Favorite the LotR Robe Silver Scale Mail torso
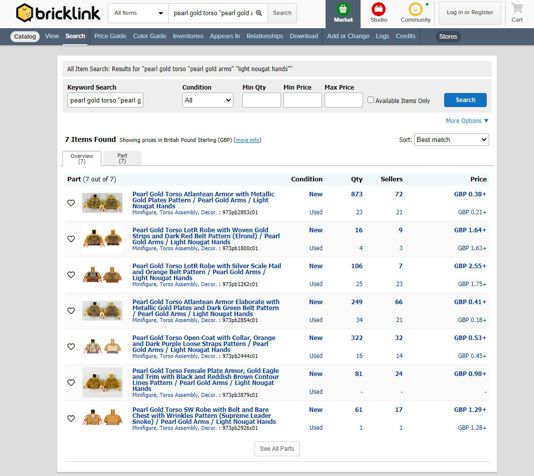 71,275
